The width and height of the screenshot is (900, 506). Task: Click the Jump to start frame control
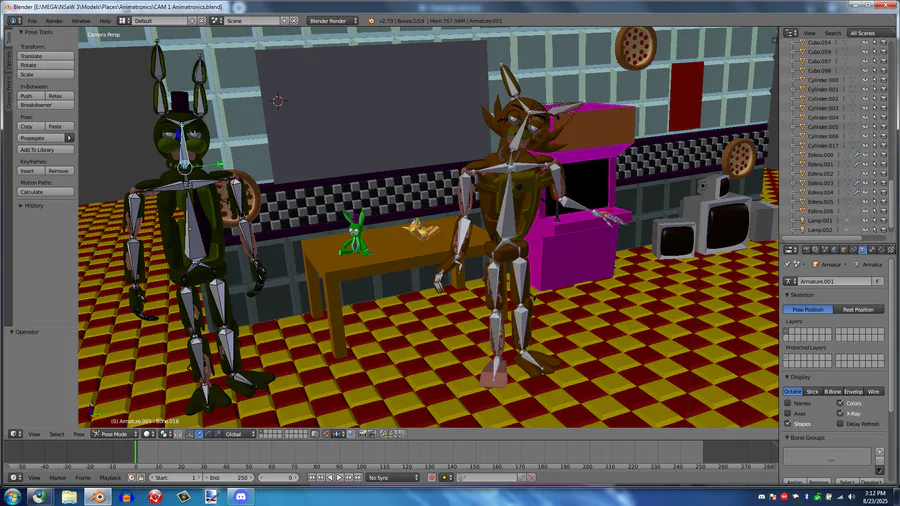tap(312, 477)
